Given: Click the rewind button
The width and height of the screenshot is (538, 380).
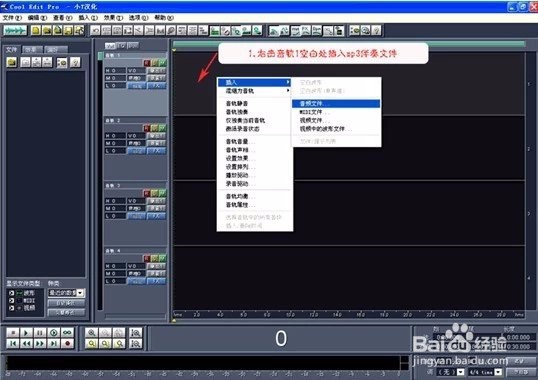Looking at the screenshot, I should pyautogui.click(x=26, y=343).
